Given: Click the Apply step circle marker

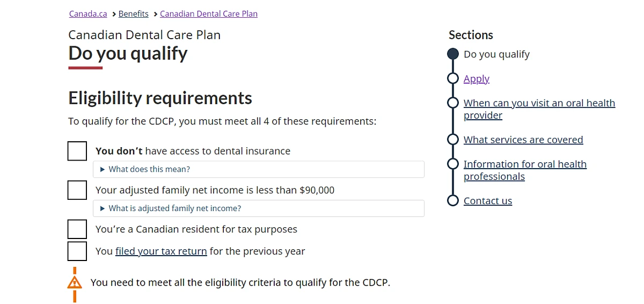Looking at the screenshot, I should pos(453,79).
